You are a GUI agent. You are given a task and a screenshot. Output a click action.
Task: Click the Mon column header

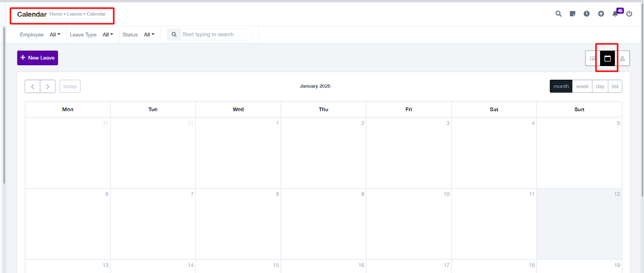pyautogui.click(x=68, y=109)
